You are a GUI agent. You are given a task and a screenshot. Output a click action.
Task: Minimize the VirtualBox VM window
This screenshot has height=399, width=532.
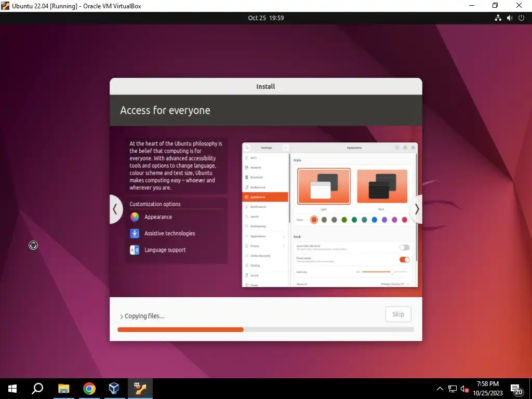[472, 6]
